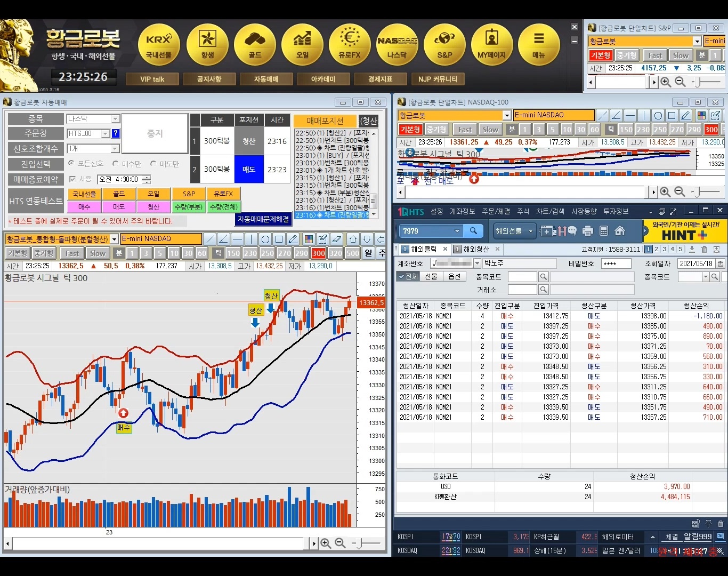Toggle 기본형 mode in NASDAQ-100 chart window
The image size is (728, 576).
tap(410, 130)
